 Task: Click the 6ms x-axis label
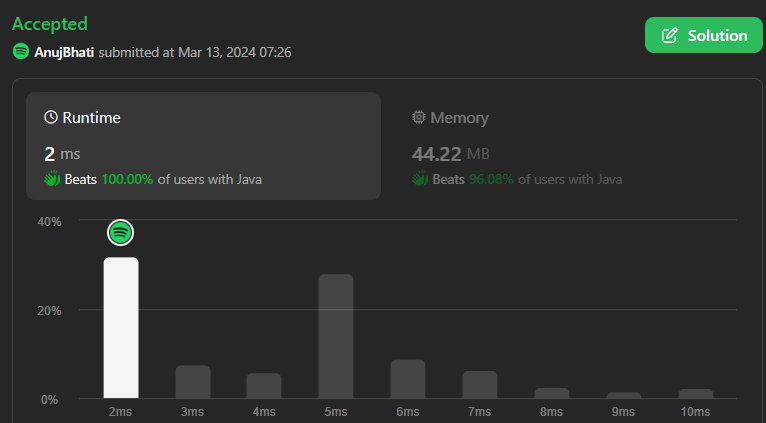click(x=408, y=412)
